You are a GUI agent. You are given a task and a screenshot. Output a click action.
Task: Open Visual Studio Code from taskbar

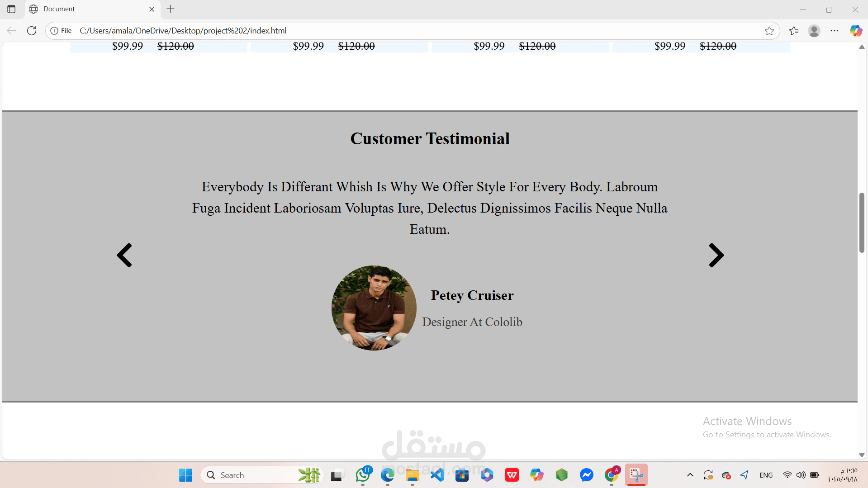(x=437, y=475)
